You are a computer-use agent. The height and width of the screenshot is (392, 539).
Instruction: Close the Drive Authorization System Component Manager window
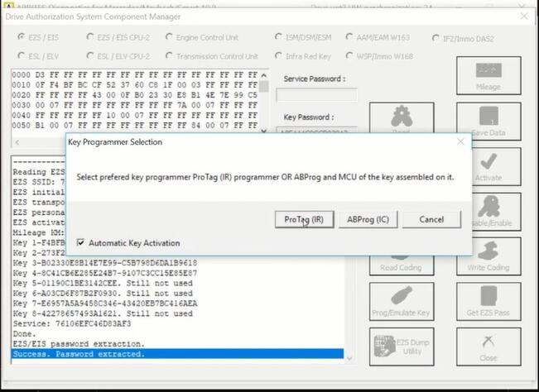tap(524, 17)
